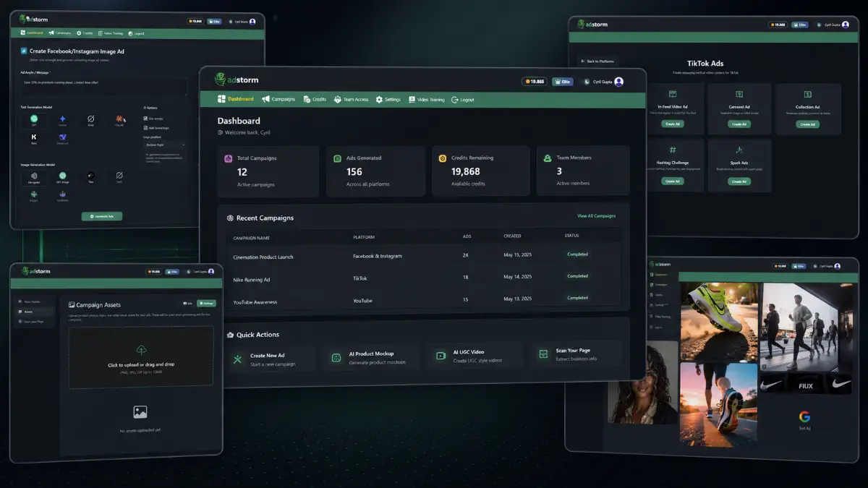The height and width of the screenshot is (488, 868).
Task: Open Dashboard tab in the Facebook ad window
Action: [x=33, y=33]
